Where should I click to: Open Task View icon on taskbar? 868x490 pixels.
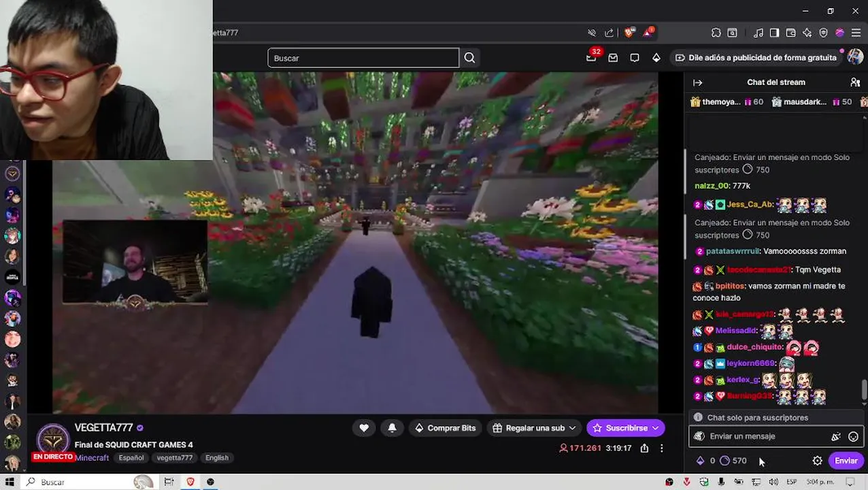[x=169, y=482]
